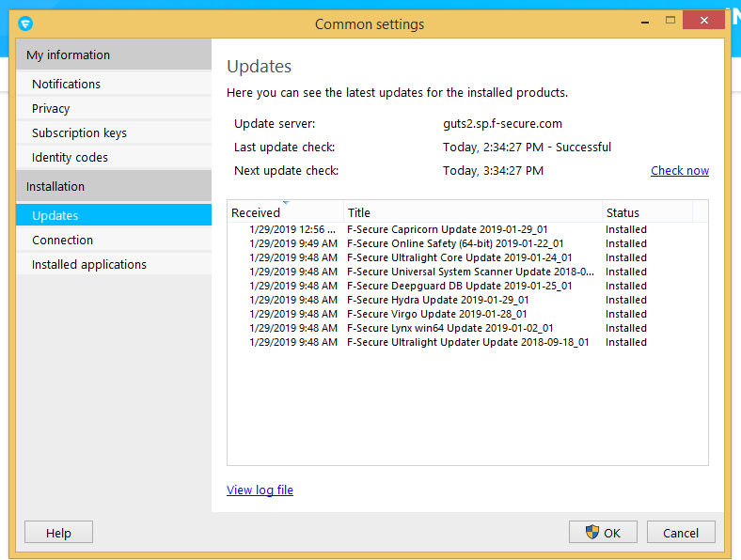Show Installed applications list
The height and width of the screenshot is (560, 741).
point(89,264)
